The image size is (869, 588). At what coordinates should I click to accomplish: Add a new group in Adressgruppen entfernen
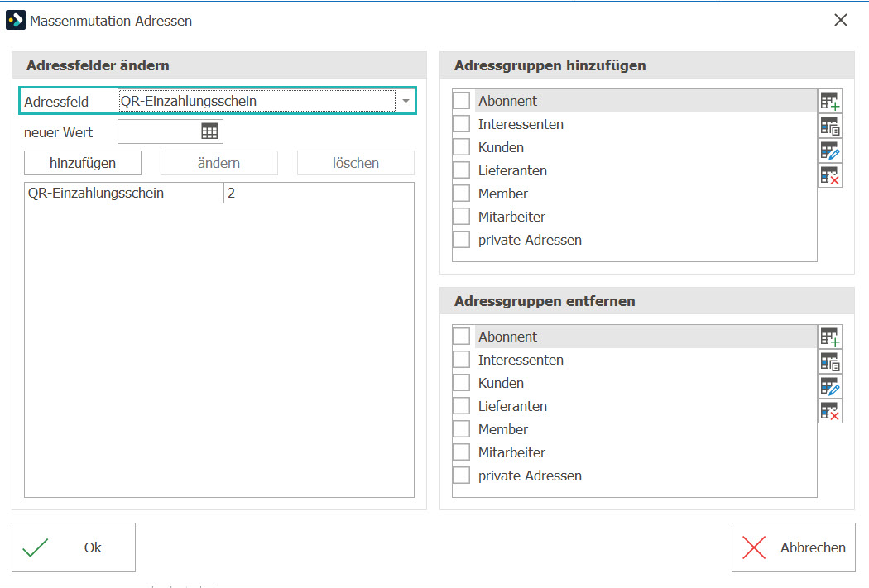pyautogui.click(x=829, y=337)
